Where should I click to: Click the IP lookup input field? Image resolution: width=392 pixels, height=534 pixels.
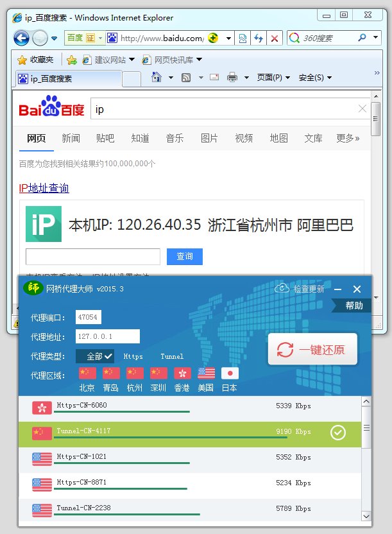click(x=93, y=257)
